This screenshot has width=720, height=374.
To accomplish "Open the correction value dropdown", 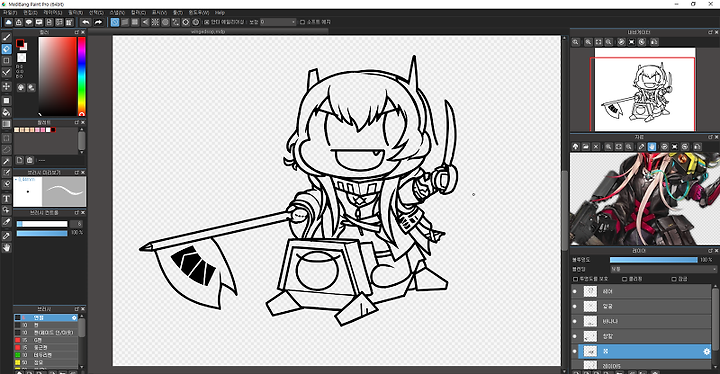I will pyautogui.click(x=278, y=22).
